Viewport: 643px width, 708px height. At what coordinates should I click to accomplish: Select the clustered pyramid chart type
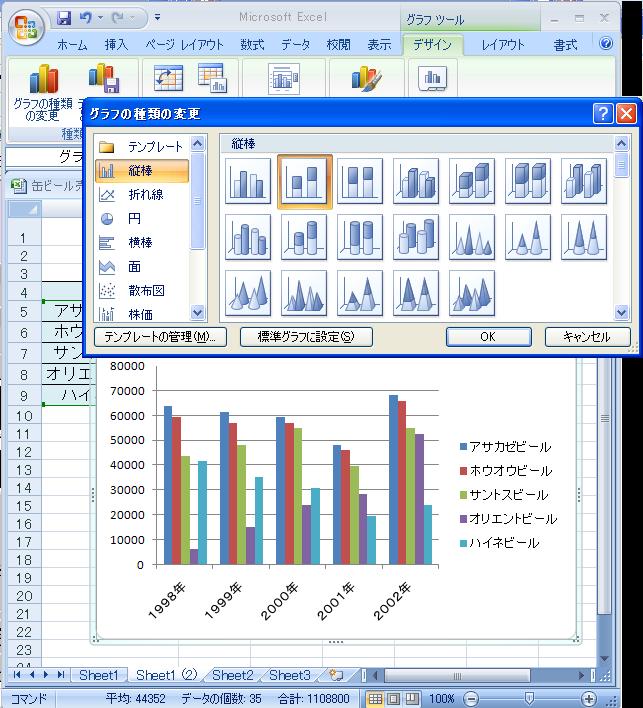(304, 293)
